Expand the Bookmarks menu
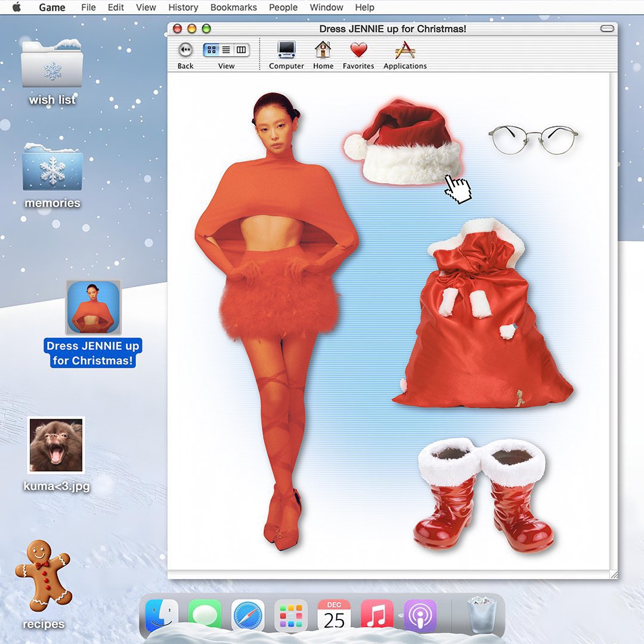Viewport: 644px width, 644px height. coord(233,7)
